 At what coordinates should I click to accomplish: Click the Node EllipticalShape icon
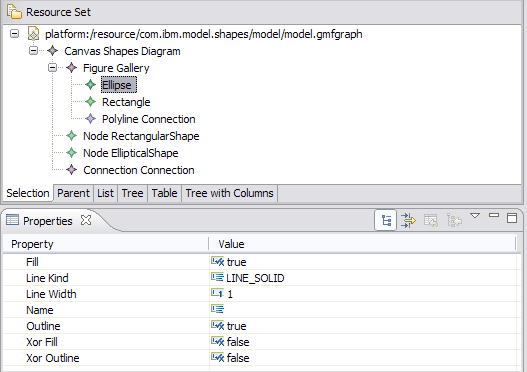tap(72, 153)
